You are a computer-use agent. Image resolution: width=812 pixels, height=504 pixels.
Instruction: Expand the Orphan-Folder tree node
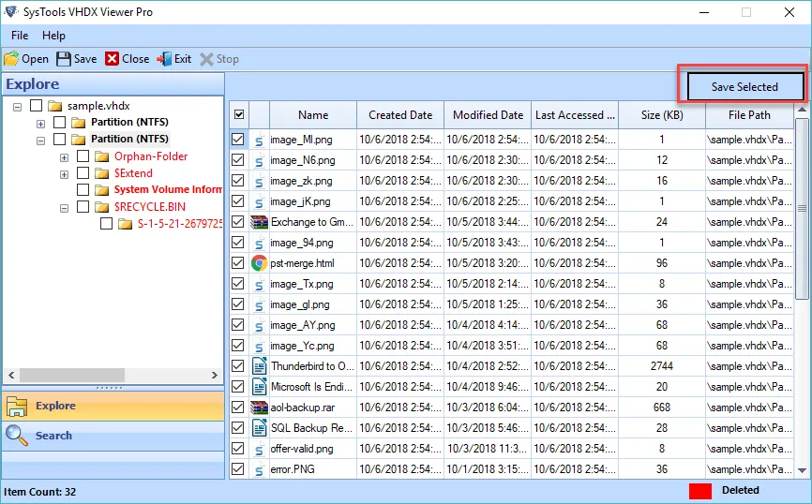(64, 157)
